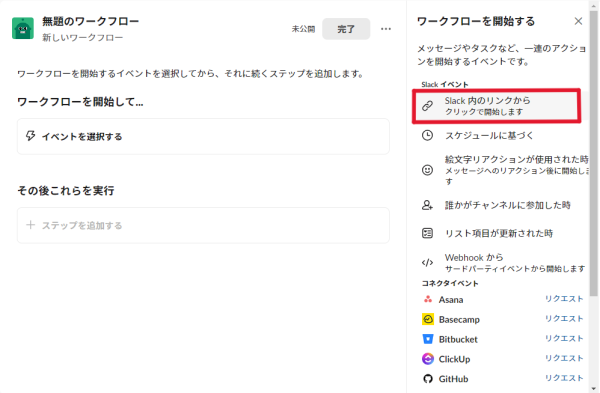
Task: Click リクエスト link next to GitHub
Action: 564,378
